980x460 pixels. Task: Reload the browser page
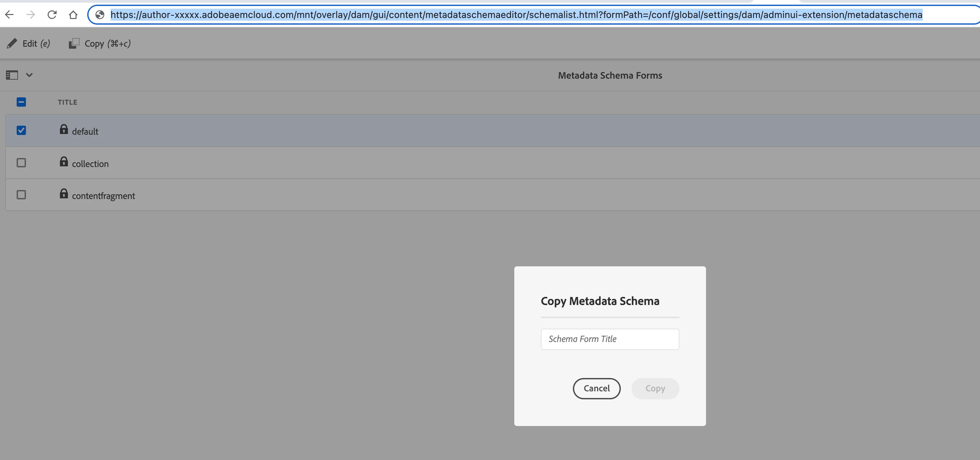click(x=52, y=15)
